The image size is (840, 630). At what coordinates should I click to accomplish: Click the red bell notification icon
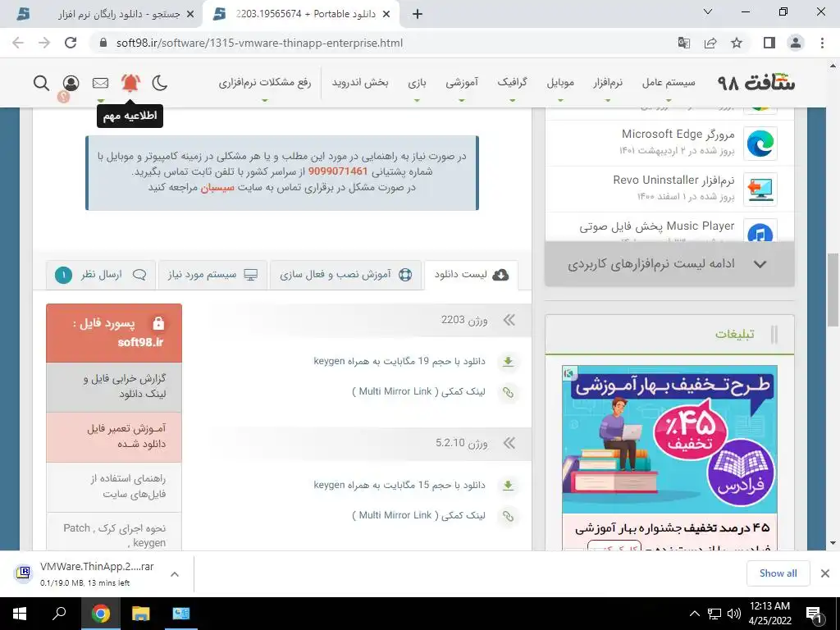(130, 83)
